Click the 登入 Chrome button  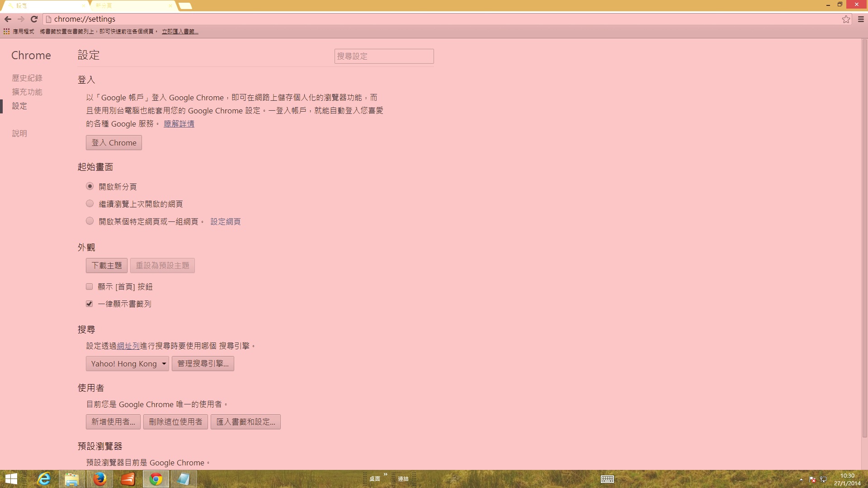click(x=114, y=143)
